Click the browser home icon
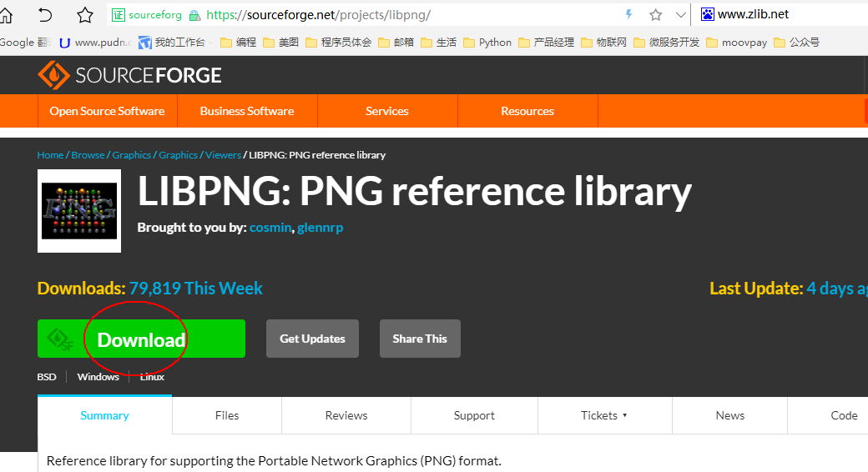This screenshot has height=472, width=868. coord(6,15)
